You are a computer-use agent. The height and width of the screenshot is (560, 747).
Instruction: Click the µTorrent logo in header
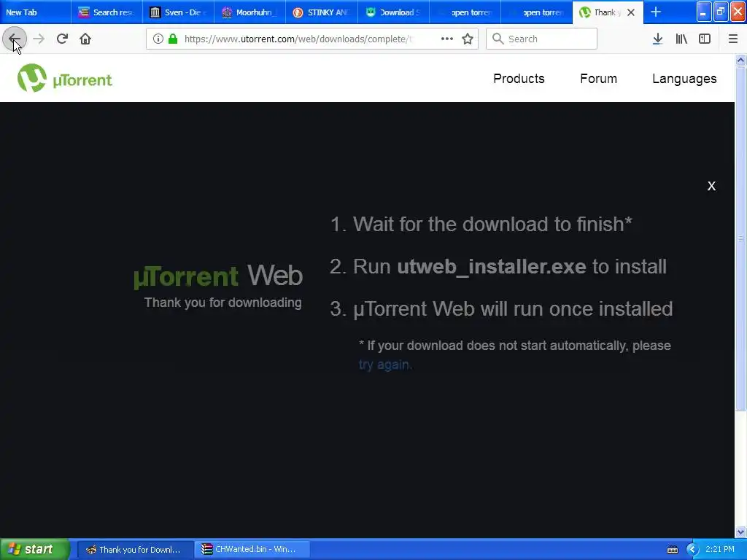(x=65, y=78)
